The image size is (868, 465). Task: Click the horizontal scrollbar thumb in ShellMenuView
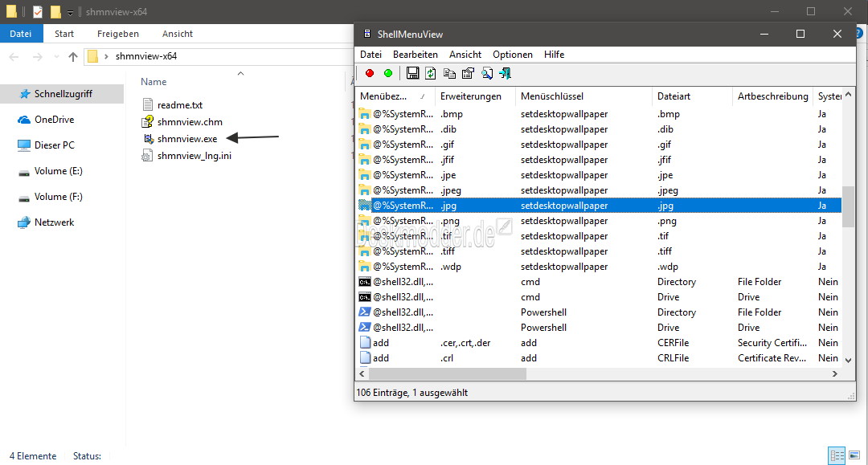(x=448, y=373)
